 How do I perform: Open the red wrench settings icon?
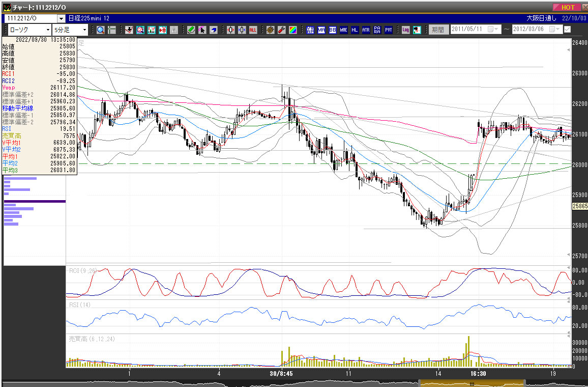pyautogui.click(x=282, y=30)
